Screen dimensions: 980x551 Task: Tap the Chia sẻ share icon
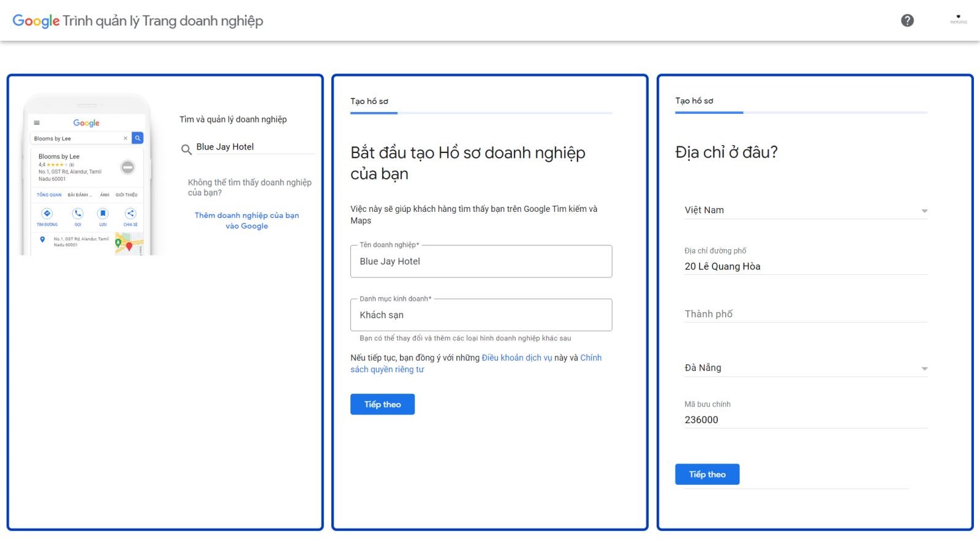tap(130, 214)
